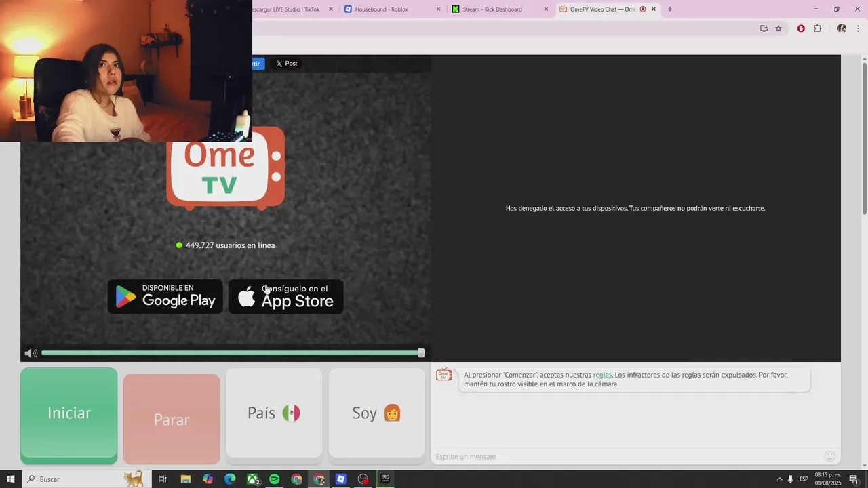Image resolution: width=868 pixels, height=488 pixels.
Task: Click the microphone tray icon
Action: pyautogui.click(x=791, y=479)
